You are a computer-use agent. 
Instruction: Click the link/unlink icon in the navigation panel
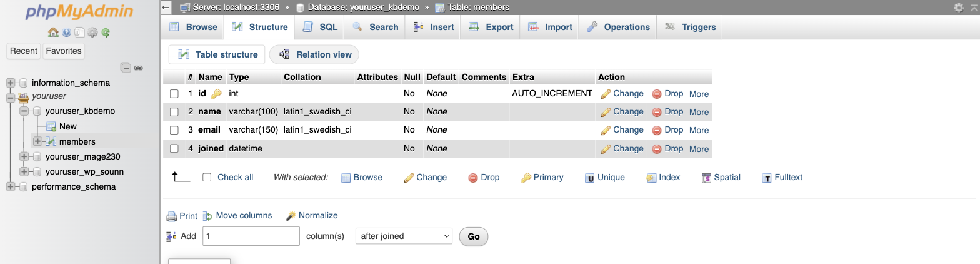(139, 68)
